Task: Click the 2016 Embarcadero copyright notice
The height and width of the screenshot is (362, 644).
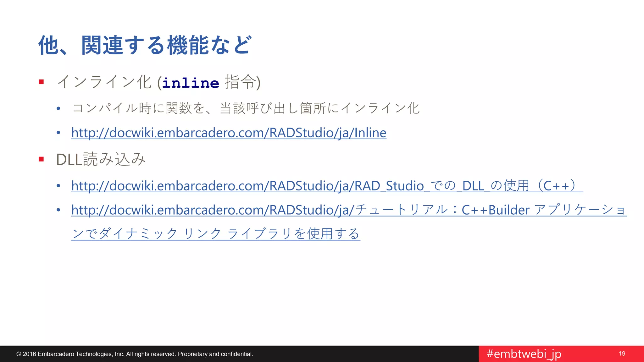Action: pyautogui.click(x=135, y=354)
